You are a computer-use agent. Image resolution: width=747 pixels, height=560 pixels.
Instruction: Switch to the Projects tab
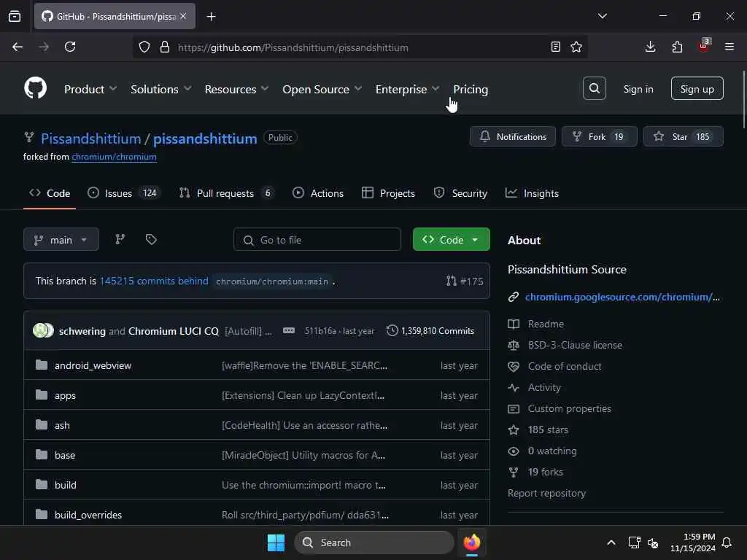point(388,193)
